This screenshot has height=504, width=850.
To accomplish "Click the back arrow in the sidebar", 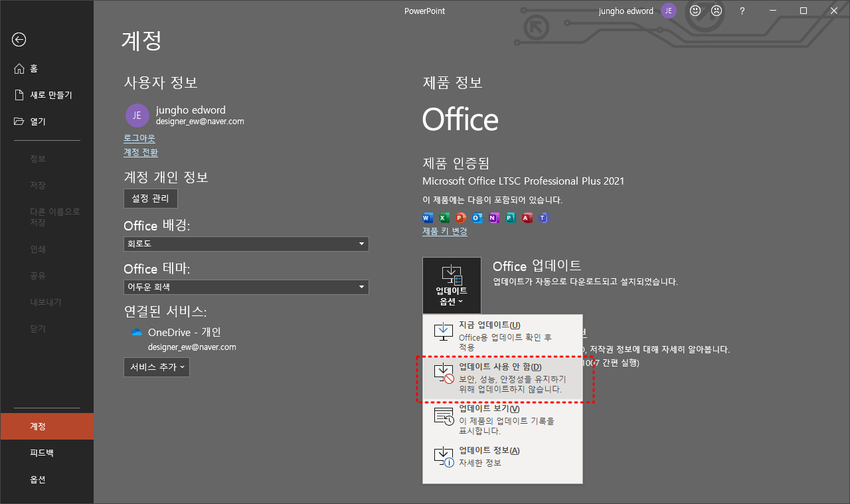I will click(x=19, y=40).
